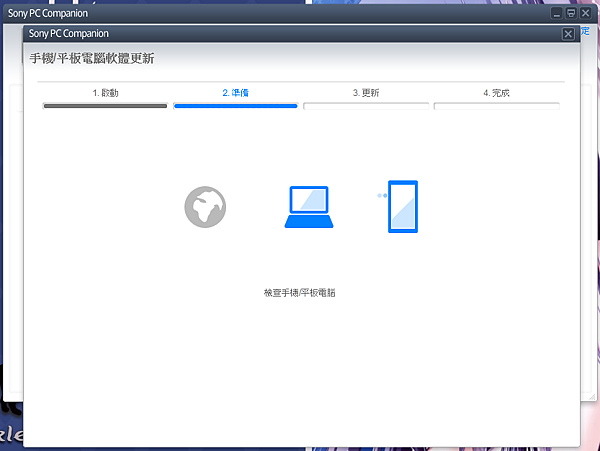Select step 4. 完成 label
The image size is (600, 451).
pyautogui.click(x=496, y=93)
